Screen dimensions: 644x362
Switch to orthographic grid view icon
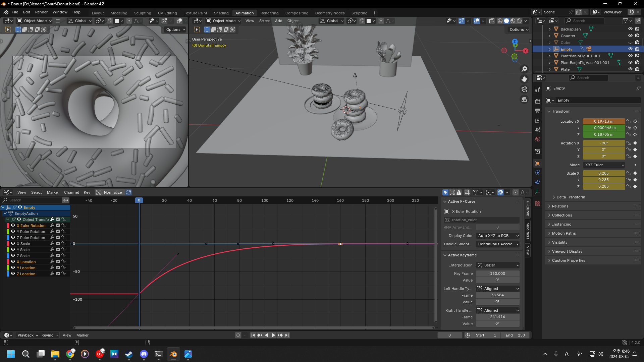pos(524,99)
